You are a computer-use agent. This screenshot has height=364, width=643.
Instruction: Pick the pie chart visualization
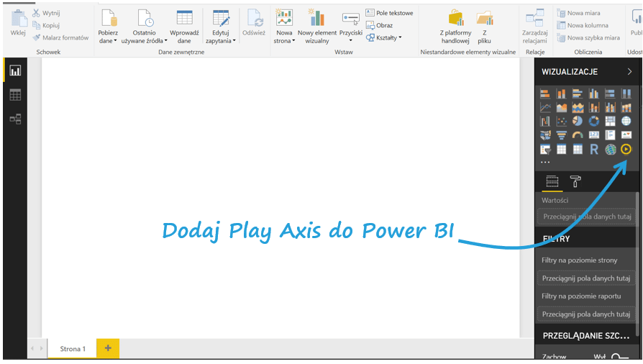pyautogui.click(x=578, y=121)
